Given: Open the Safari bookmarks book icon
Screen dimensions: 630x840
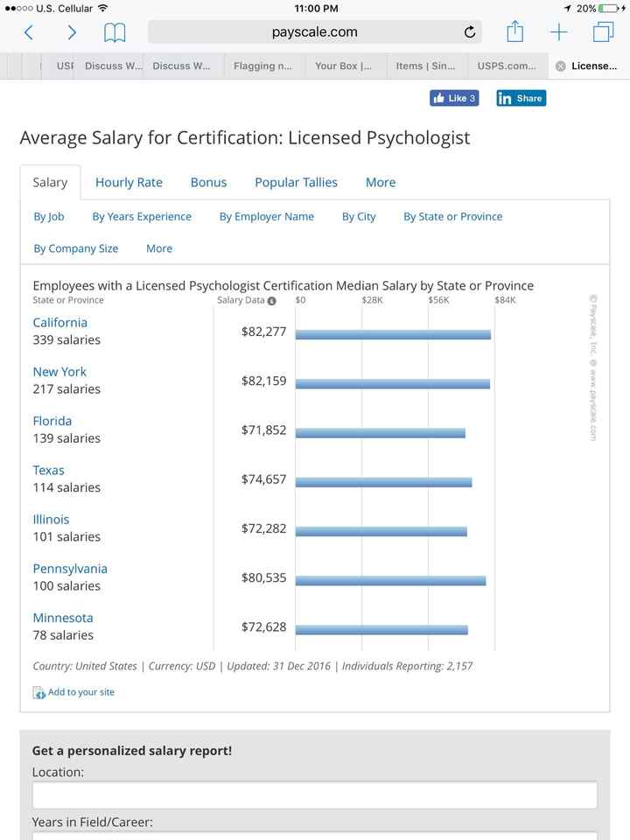Looking at the screenshot, I should (115, 32).
